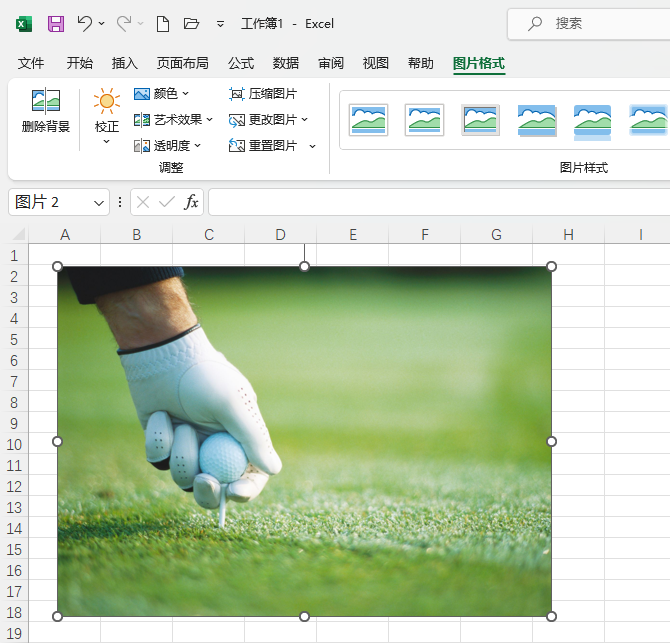Apply the first picture style thumbnail
The image size is (670, 643).
point(368,120)
